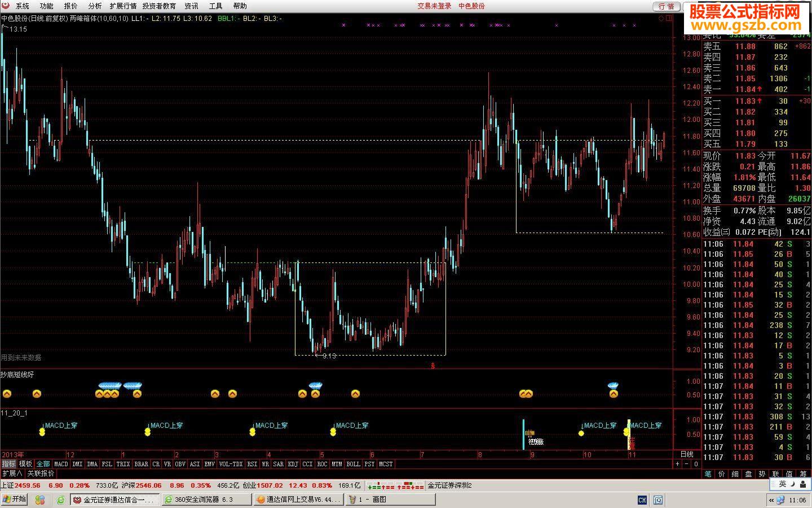Click the 日线 period selector

click(687, 454)
